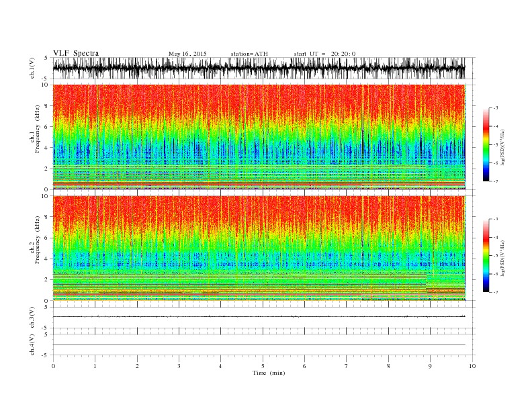Click the time-axis tick label '7'
Image resolution: width=532 pixels, height=411 pixels.
point(347,366)
